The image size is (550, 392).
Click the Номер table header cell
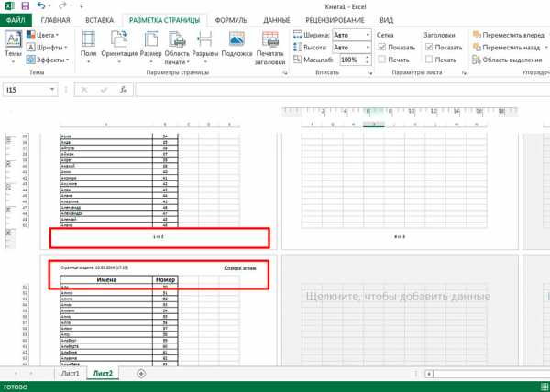[165, 279]
